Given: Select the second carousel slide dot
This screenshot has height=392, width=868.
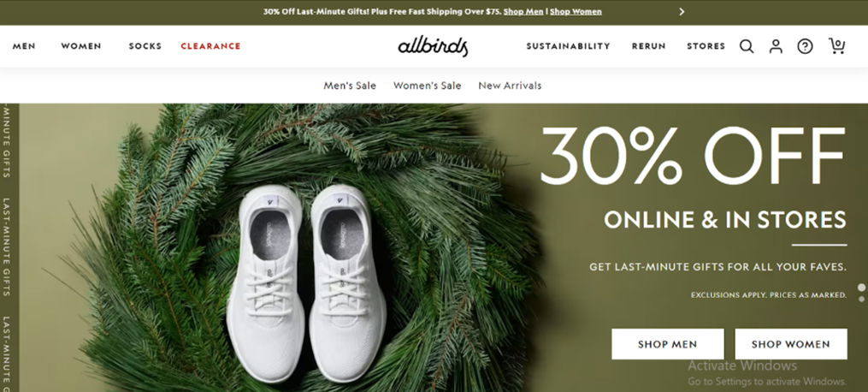Looking at the screenshot, I should [x=862, y=299].
